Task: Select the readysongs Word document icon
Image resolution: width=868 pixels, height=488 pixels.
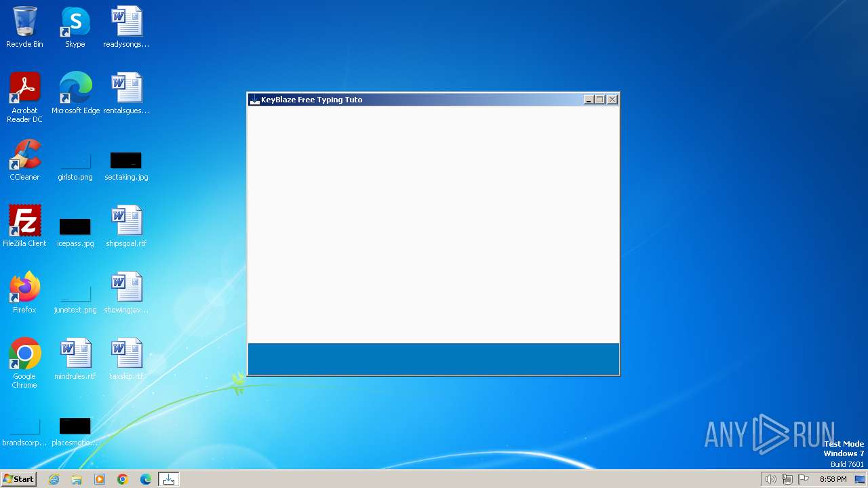Action: 126,28
